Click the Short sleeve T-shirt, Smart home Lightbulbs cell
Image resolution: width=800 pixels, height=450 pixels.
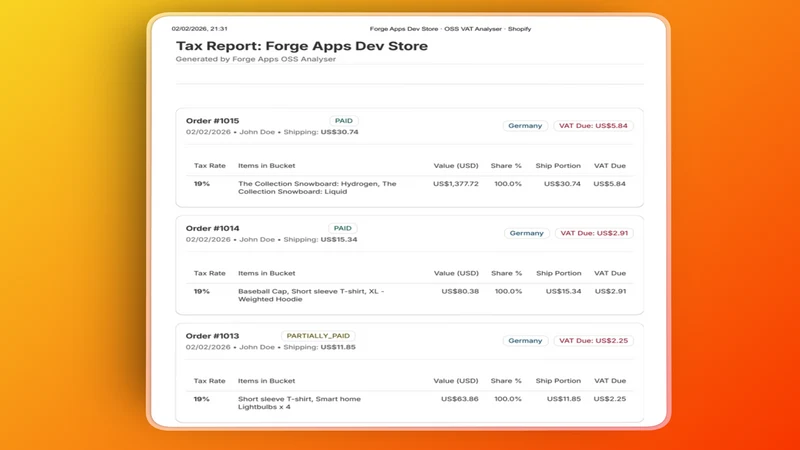pyautogui.click(x=299, y=403)
